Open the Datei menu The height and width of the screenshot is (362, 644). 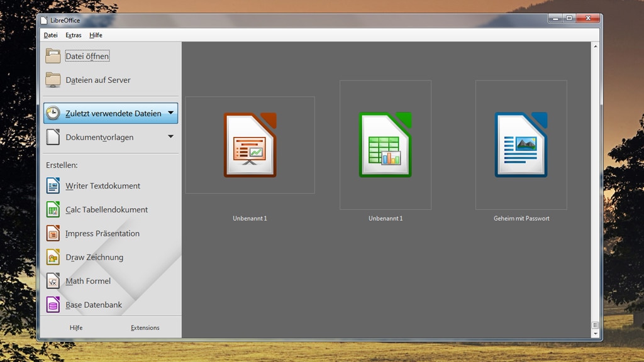tap(50, 35)
